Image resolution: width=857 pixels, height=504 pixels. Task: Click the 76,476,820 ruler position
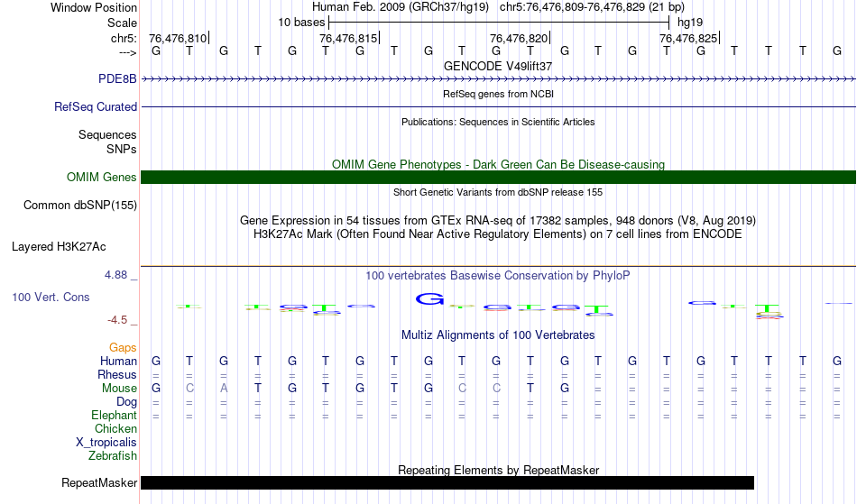click(x=520, y=38)
